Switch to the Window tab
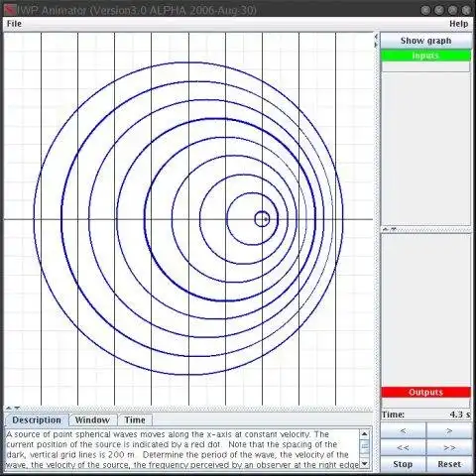The height and width of the screenshot is (476, 476). click(x=92, y=420)
